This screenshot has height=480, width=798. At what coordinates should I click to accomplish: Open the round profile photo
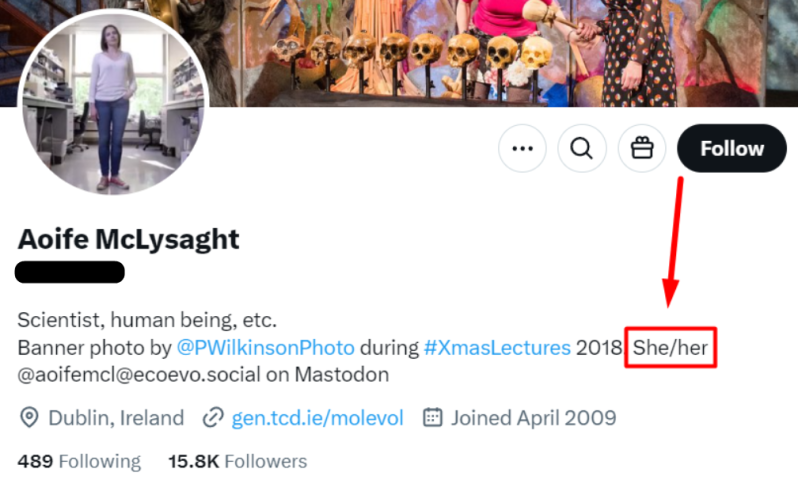(x=112, y=103)
